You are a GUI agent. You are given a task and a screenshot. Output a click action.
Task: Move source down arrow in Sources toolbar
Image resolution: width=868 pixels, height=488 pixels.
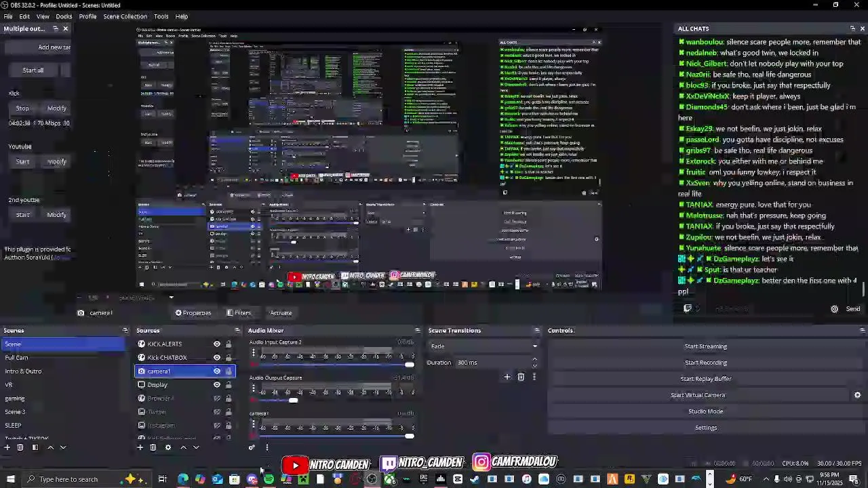tap(196, 447)
